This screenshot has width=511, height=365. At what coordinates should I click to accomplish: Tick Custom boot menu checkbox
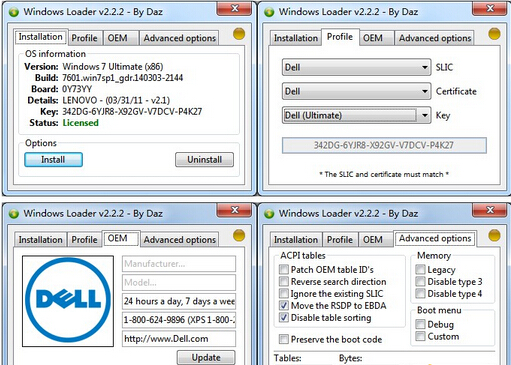(420, 336)
